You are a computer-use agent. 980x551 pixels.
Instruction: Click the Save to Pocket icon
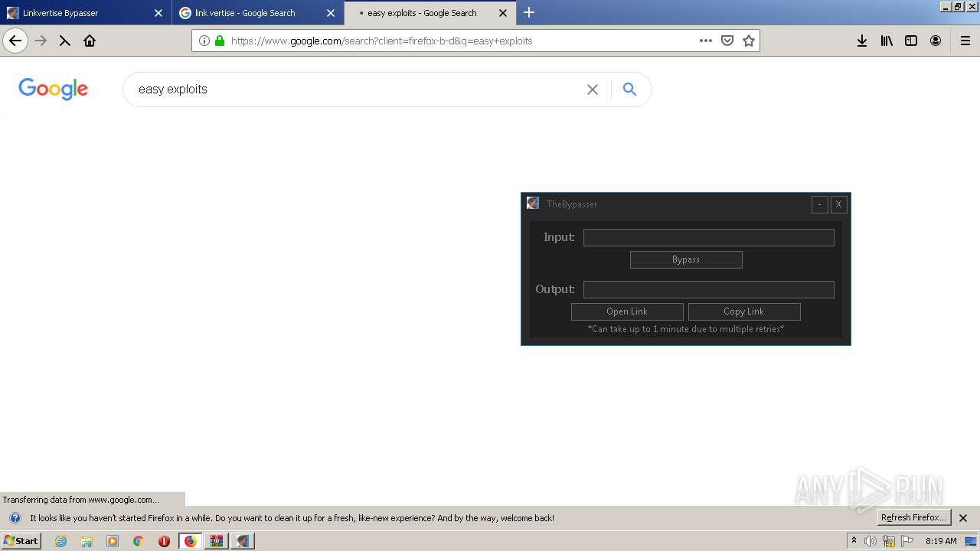(727, 41)
